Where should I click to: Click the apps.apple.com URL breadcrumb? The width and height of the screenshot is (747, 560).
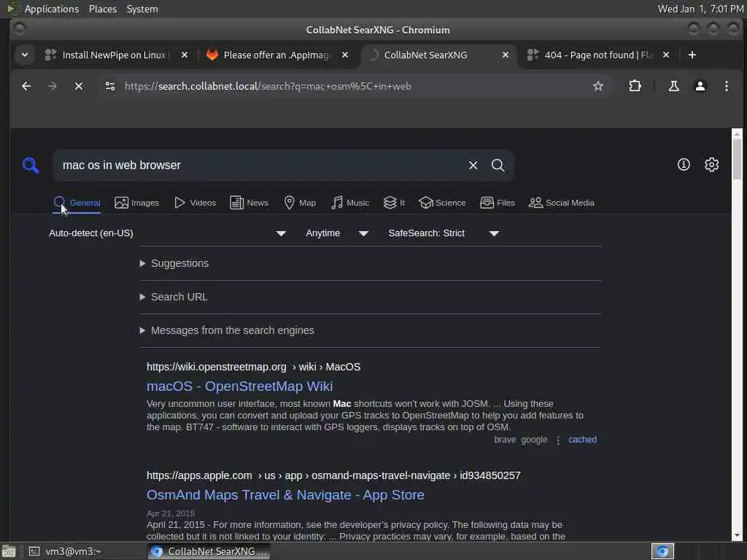[333, 475]
